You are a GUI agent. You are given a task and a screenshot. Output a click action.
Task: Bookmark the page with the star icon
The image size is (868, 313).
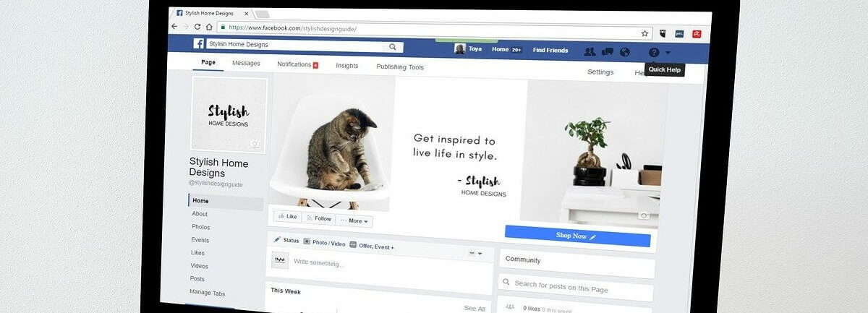pos(644,33)
